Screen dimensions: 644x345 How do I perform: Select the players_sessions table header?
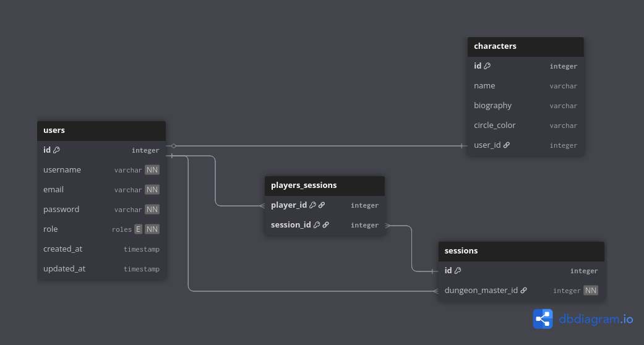tap(325, 186)
